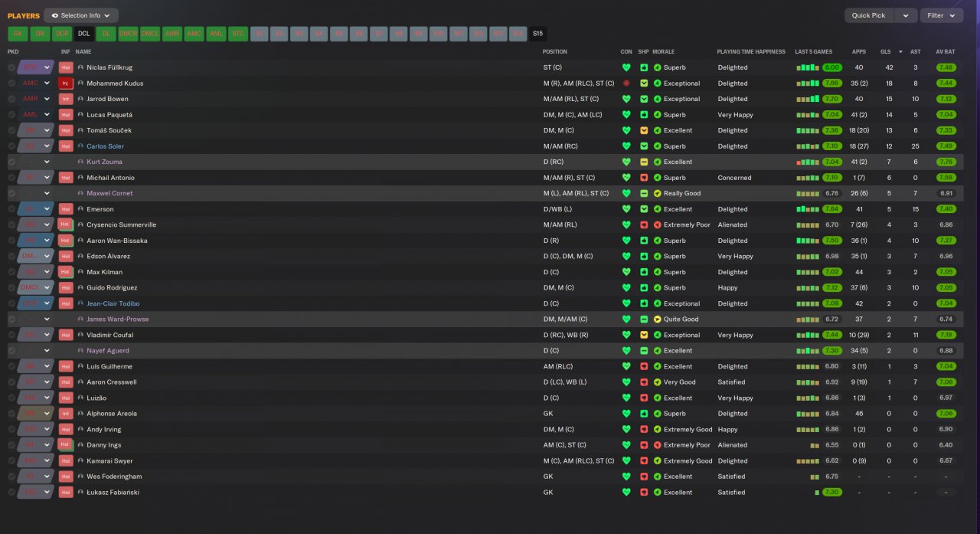Click Maxwel Cornet's morale icon

[657, 193]
